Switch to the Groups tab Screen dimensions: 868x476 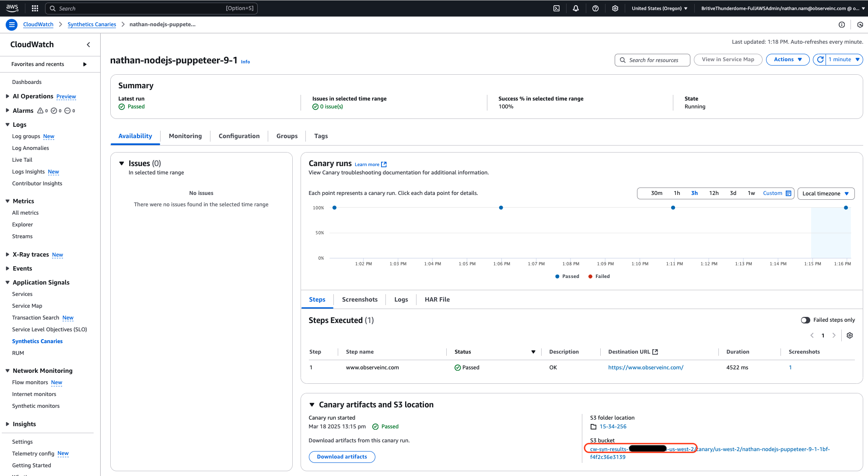(x=287, y=136)
